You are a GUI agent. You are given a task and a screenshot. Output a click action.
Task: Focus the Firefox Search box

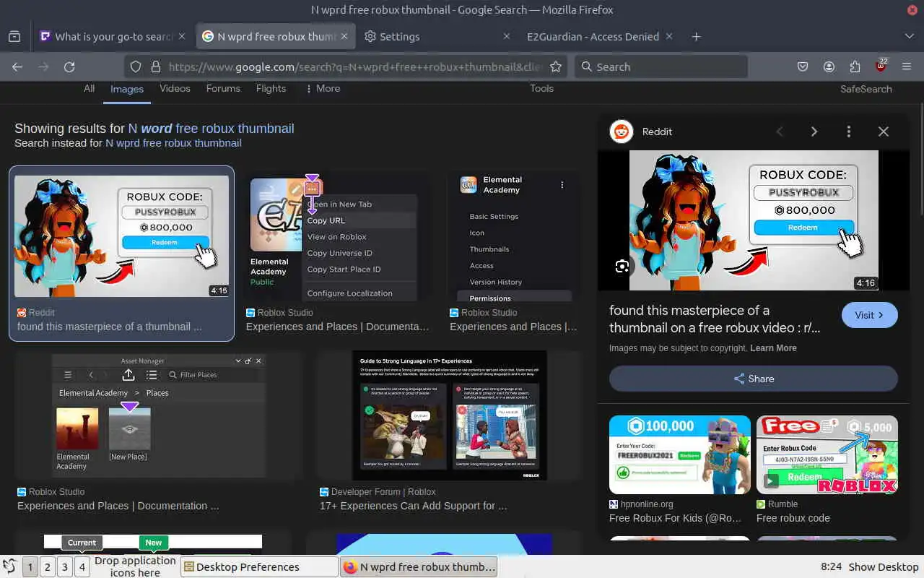[661, 66]
